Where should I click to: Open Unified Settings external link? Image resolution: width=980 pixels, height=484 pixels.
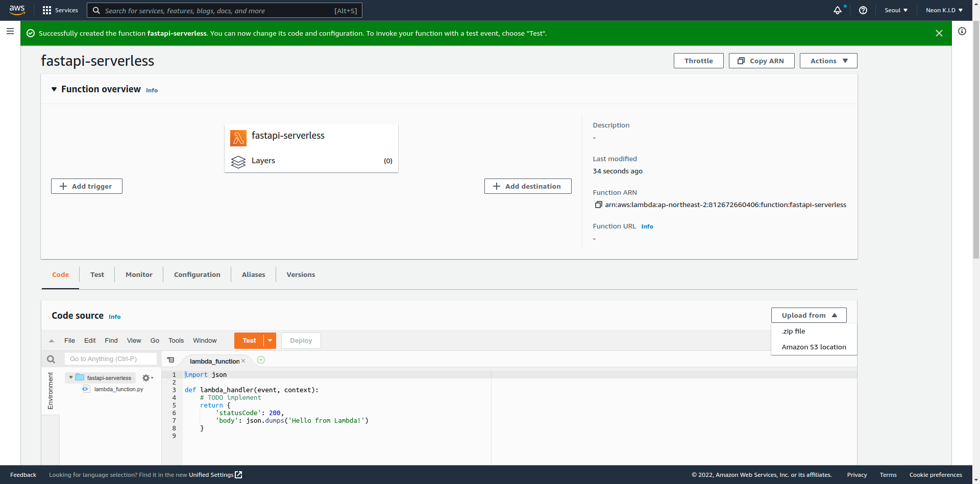coord(215,475)
